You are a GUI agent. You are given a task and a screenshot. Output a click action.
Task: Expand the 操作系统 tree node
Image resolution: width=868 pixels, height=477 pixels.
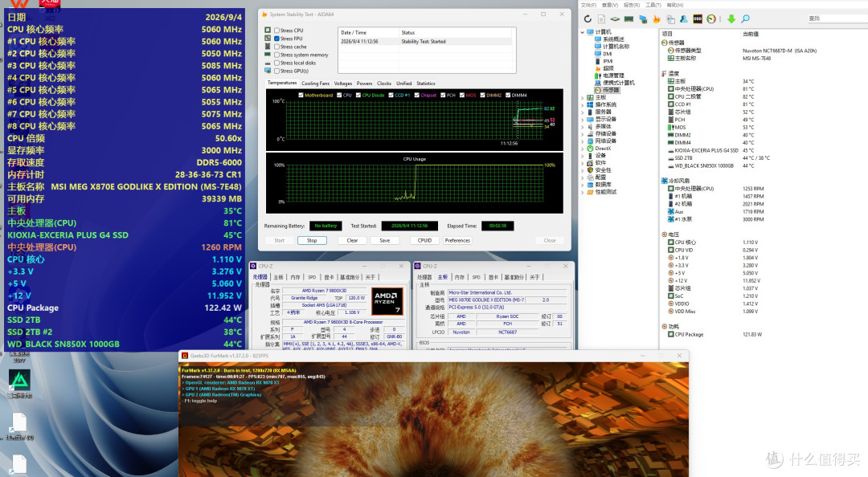click(x=583, y=104)
